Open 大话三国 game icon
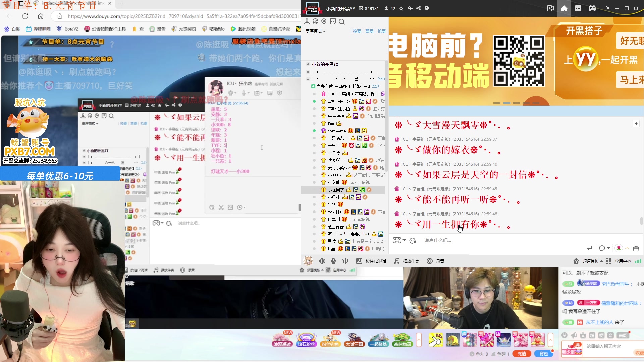The image size is (644, 362). point(354,339)
